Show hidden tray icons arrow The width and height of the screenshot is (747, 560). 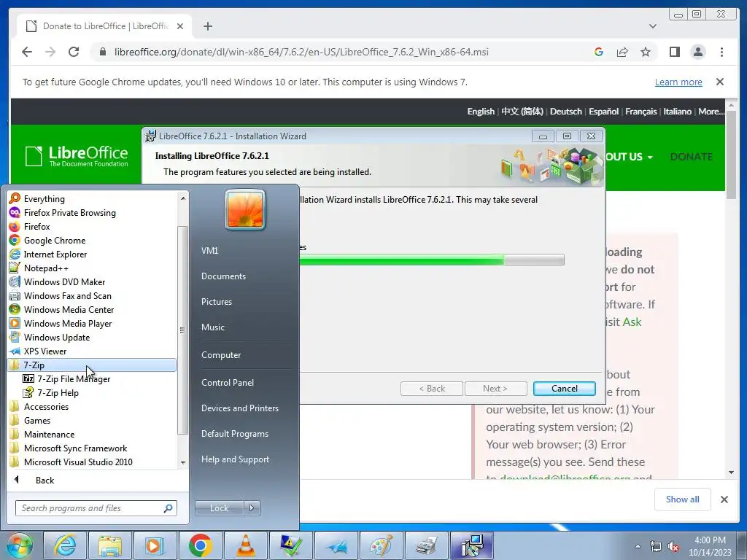point(638,546)
